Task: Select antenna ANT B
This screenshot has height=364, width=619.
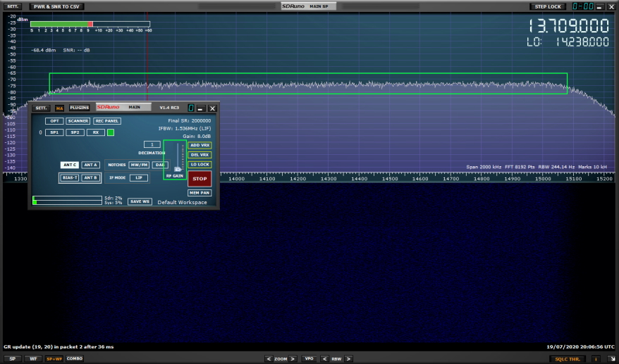Action: (x=90, y=178)
